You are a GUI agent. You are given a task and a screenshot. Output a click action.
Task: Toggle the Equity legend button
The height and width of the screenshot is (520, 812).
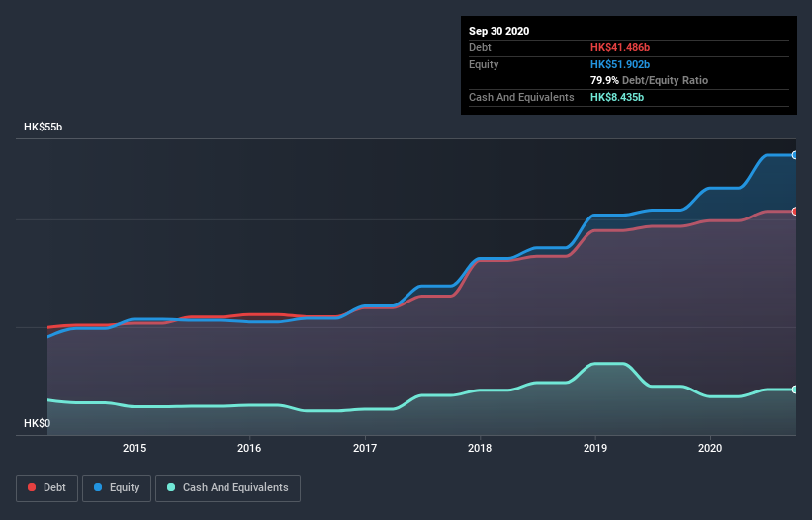click(x=117, y=488)
